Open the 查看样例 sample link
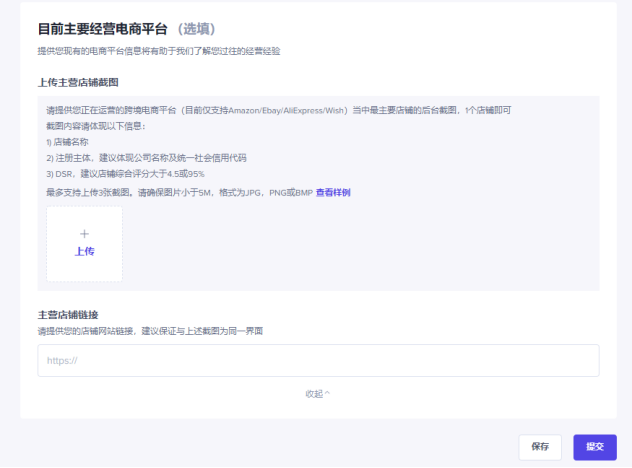This screenshot has width=632, height=468. click(x=333, y=191)
